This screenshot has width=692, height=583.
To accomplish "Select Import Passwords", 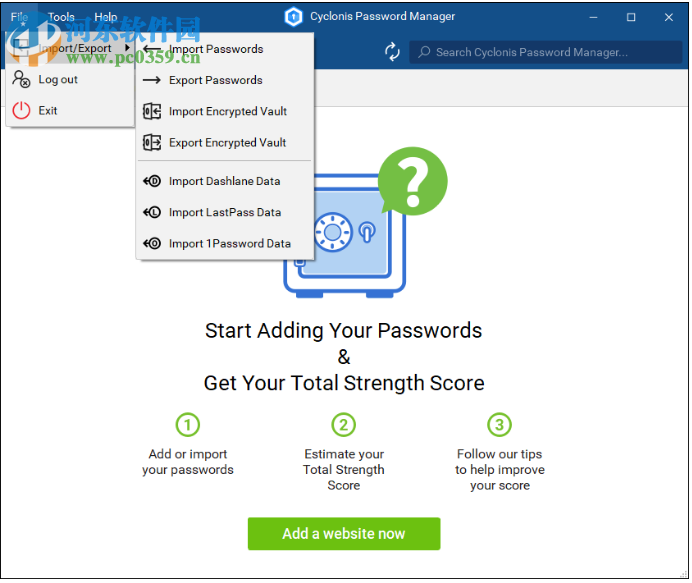I will pyautogui.click(x=225, y=49).
